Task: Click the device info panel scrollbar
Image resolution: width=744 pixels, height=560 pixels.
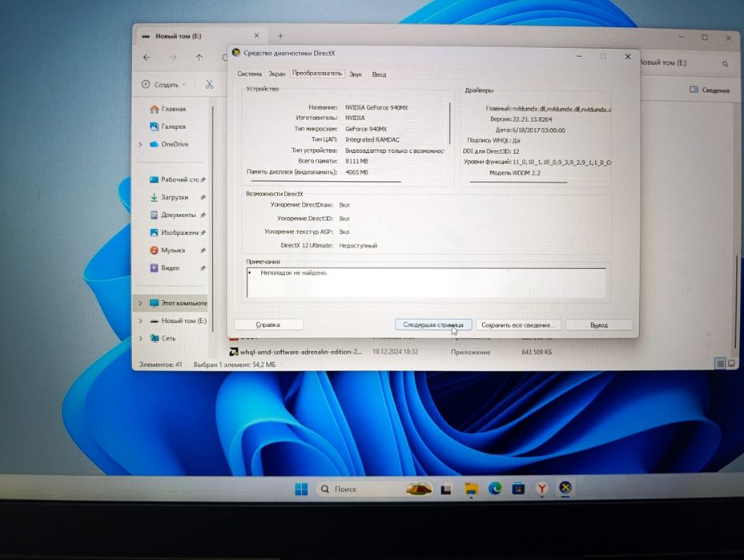Action: [449, 123]
